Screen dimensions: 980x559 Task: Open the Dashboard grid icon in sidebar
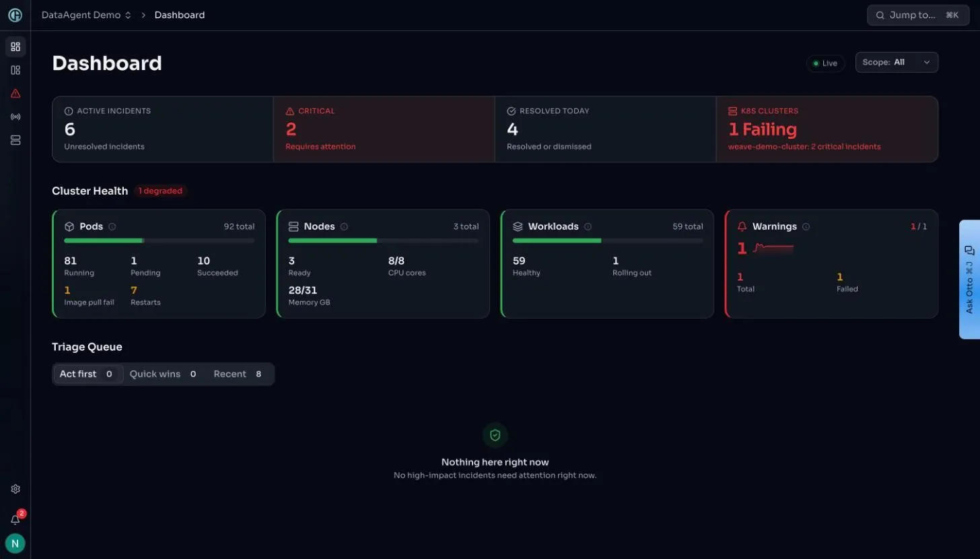point(15,46)
